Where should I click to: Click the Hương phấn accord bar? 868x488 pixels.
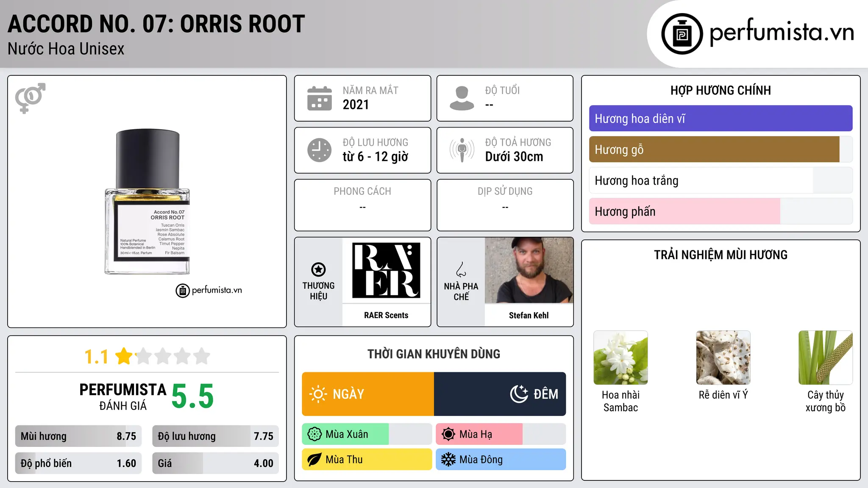coord(721,211)
